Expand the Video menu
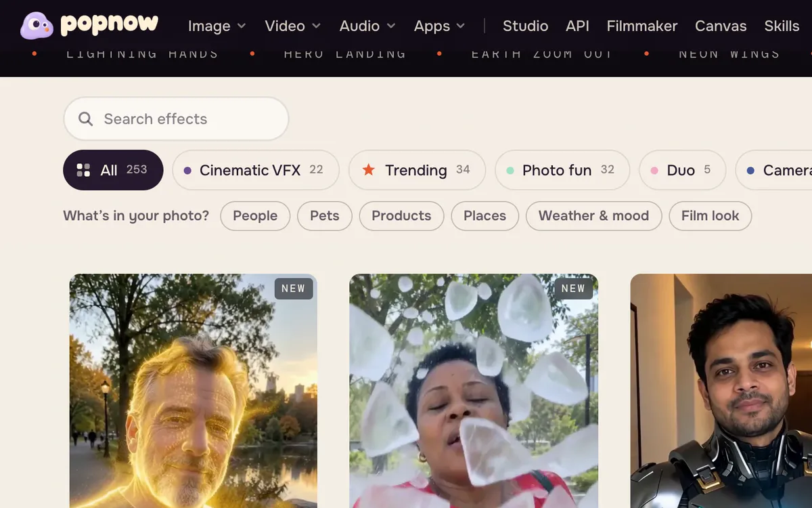The width and height of the screenshot is (812, 508). coord(292,26)
